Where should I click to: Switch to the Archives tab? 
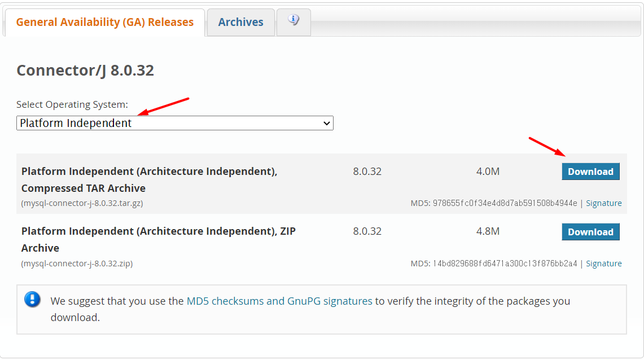pyautogui.click(x=240, y=22)
